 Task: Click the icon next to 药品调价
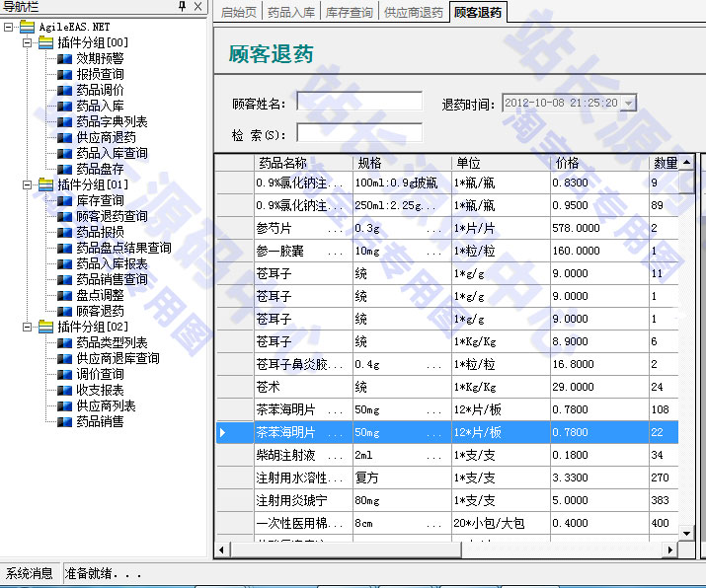[65, 90]
